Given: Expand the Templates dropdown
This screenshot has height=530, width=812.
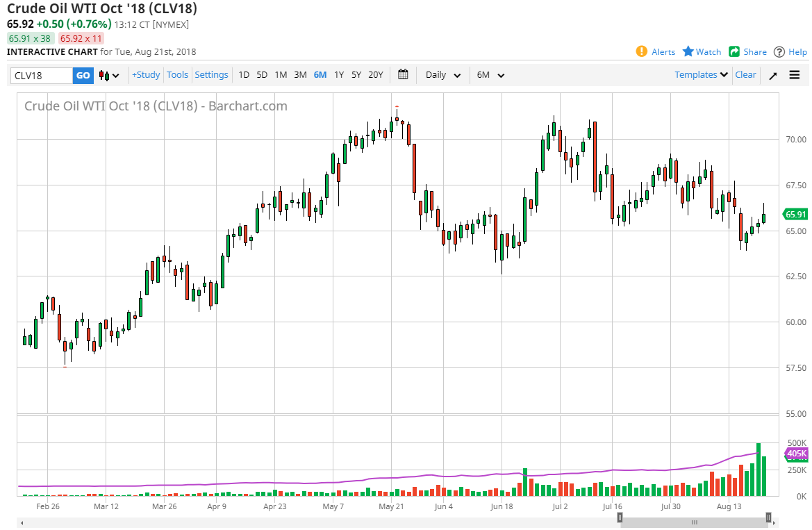Looking at the screenshot, I should point(701,75).
